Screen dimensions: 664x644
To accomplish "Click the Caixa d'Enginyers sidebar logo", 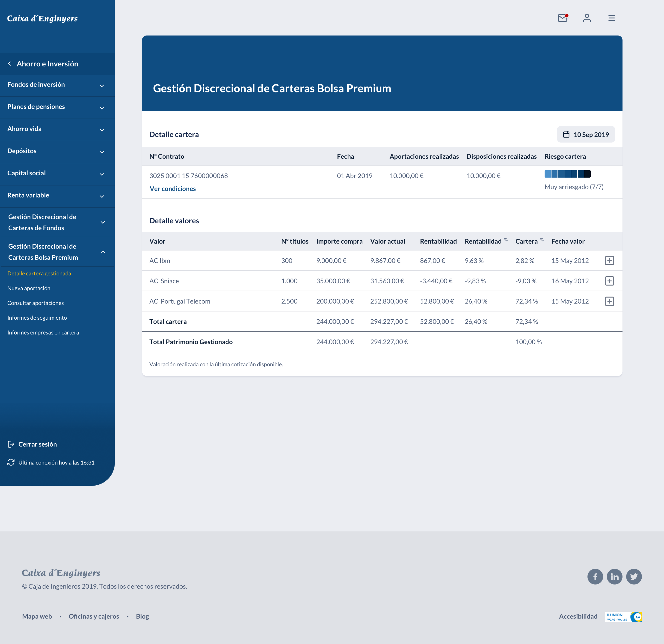I will [42, 18].
